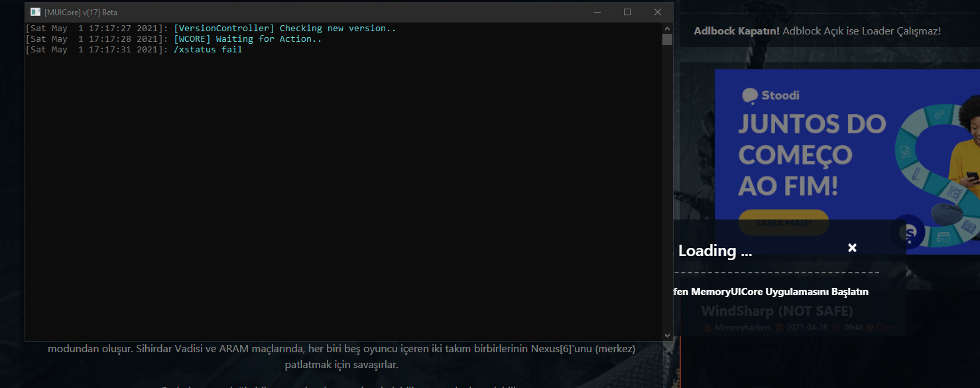Click the SAIBA MAIS! button in the ad
Screen dimensions: 980x388
783,223
